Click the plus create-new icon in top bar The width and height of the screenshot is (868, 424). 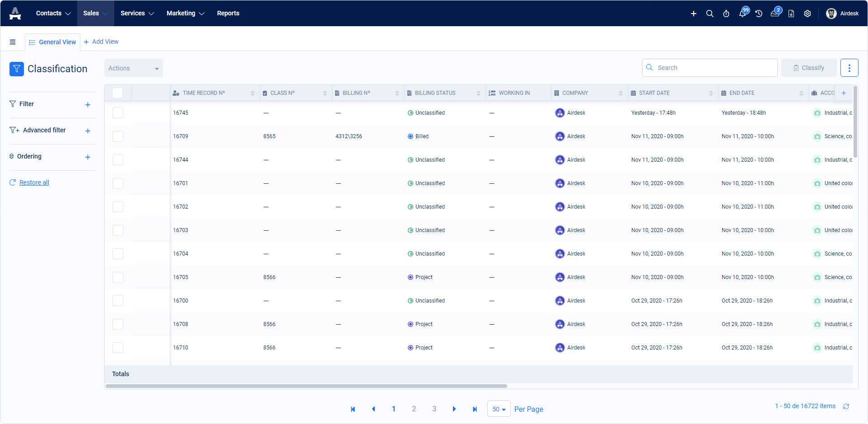point(694,14)
